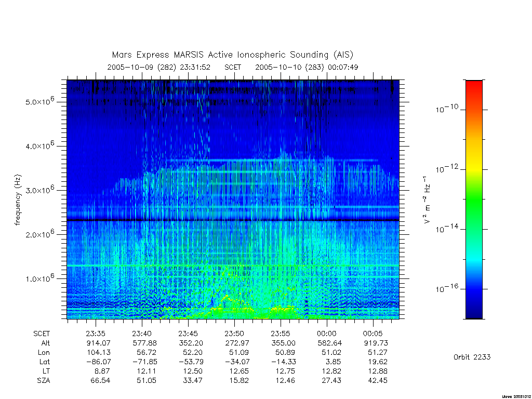Image resolution: width=532 pixels, height=399 pixels.
Task: Click the LT row header
Action: [46, 371]
